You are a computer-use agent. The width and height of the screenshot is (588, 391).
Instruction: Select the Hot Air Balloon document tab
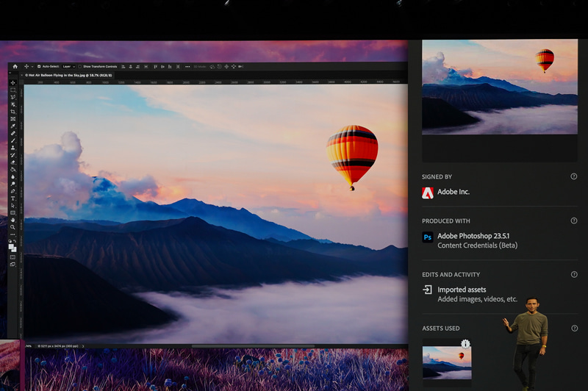[x=68, y=76]
